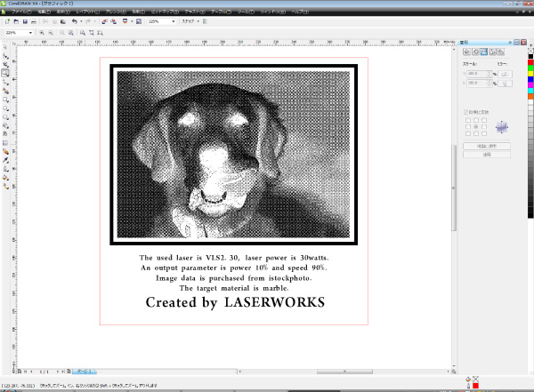This screenshot has height=392, width=534.
Task: Select the Zoom tool in the toolbox
Action: click(5, 73)
